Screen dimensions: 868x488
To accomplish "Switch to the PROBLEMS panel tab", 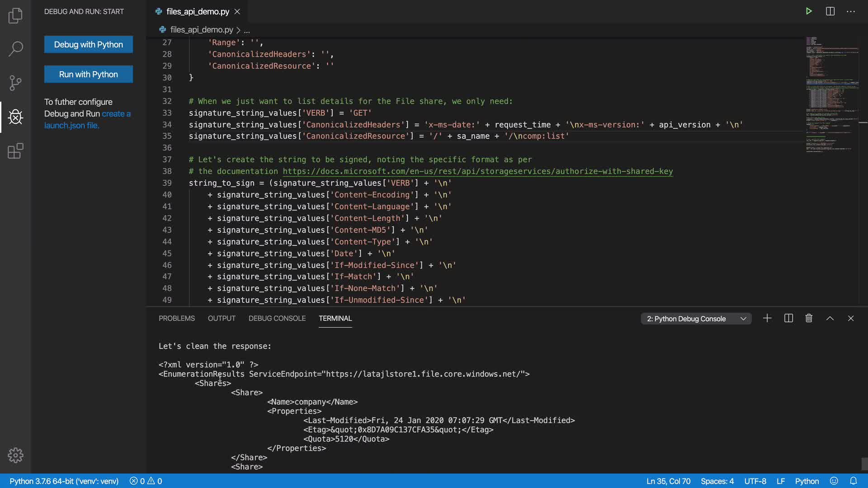I will [176, 319].
